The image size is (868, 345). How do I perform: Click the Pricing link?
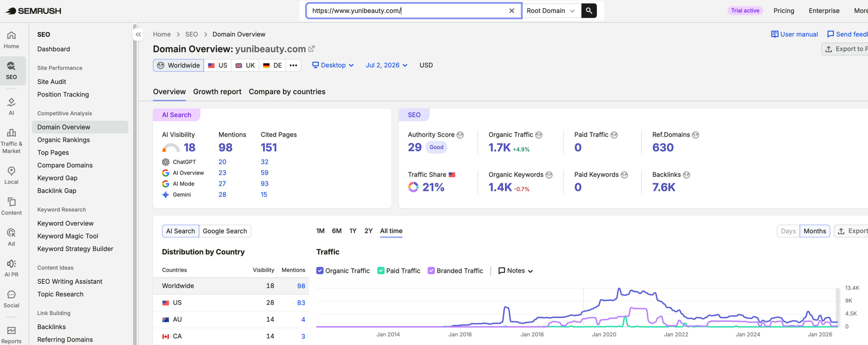[784, 11]
